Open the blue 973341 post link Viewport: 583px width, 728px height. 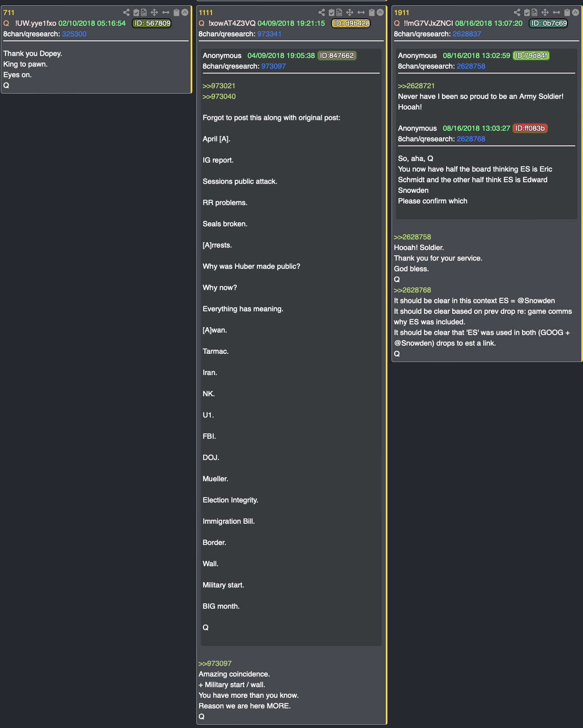[269, 34]
